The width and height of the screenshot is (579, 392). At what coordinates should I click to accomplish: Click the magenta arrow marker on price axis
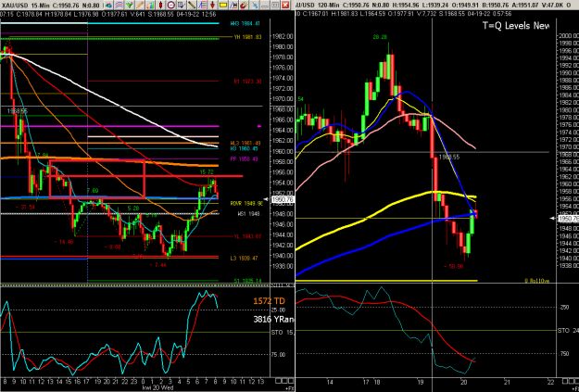click(259, 126)
